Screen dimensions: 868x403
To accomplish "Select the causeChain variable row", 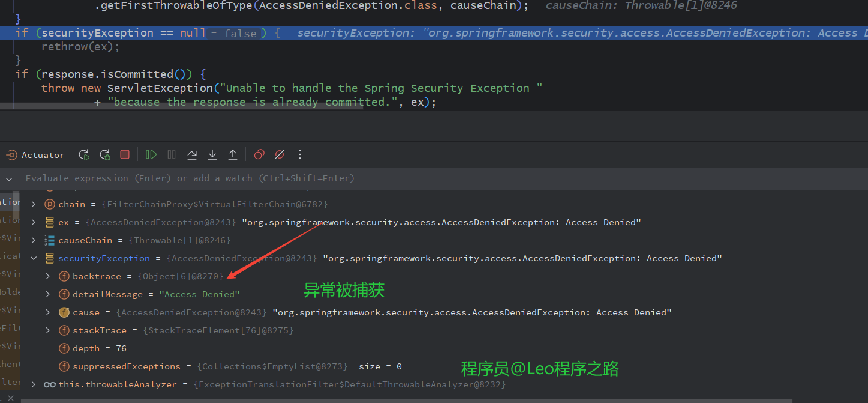I will [x=444, y=240].
